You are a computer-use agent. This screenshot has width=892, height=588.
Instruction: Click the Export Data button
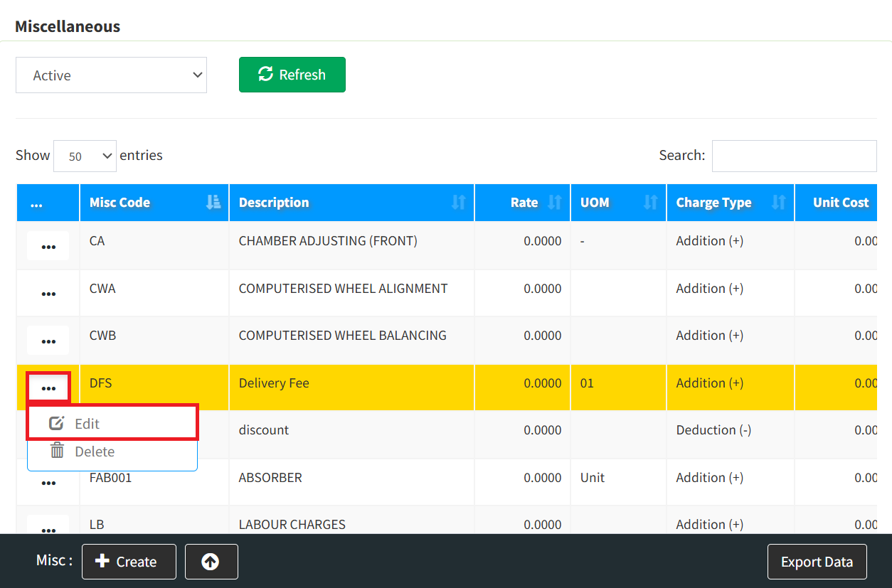pos(817,562)
